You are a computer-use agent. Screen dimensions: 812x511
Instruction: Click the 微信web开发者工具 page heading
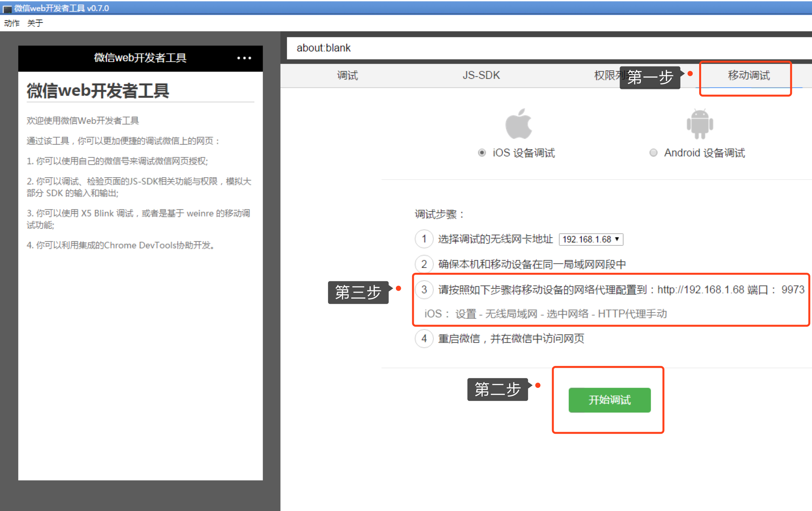click(x=98, y=91)
